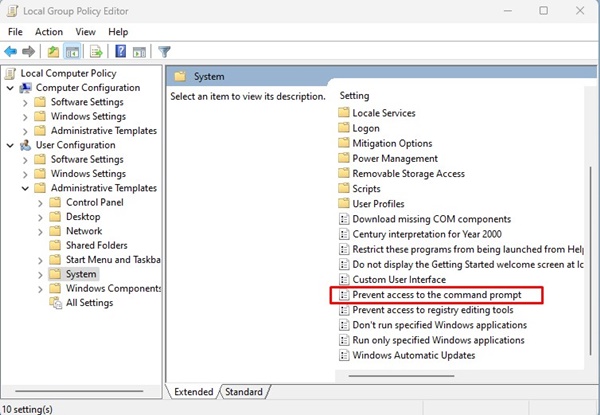Expand the Control Panel tree folder
Viewport: 600px width, 415px height.
tap(40, 203)
